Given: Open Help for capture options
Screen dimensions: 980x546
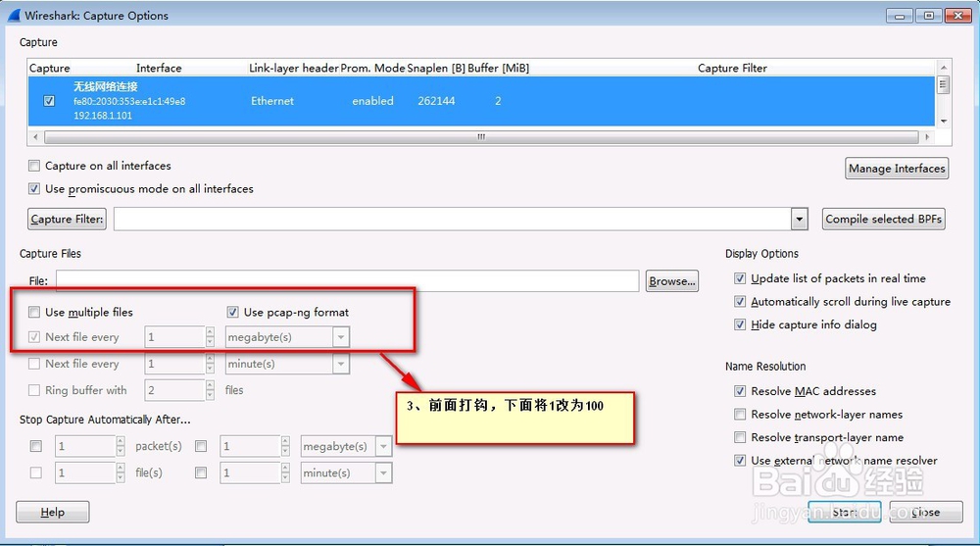Looking at the screenshot, I should [x=53, y=512].
